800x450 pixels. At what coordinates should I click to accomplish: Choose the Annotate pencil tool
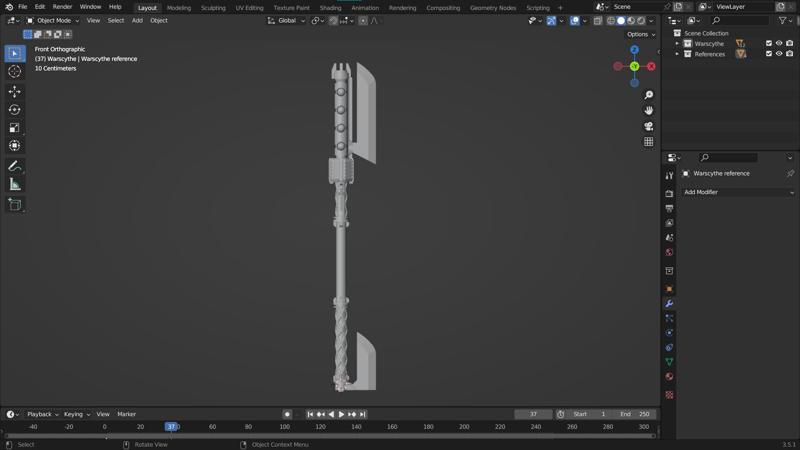click(x=14, y=166)
